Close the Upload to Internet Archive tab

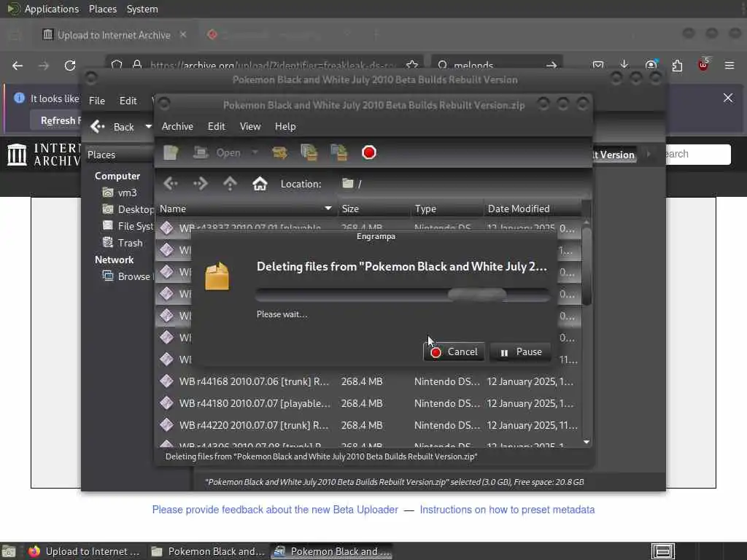(183, 34)
